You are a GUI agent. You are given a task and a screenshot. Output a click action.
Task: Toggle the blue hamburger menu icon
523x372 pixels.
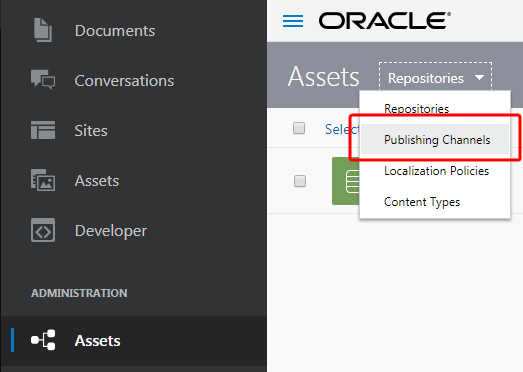[x=293, y=21]
